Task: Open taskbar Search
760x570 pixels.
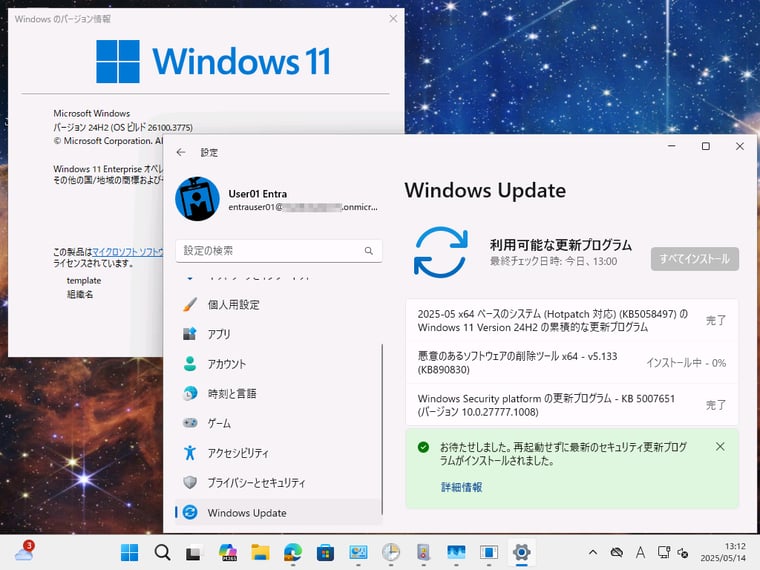Action: (162, 552)
